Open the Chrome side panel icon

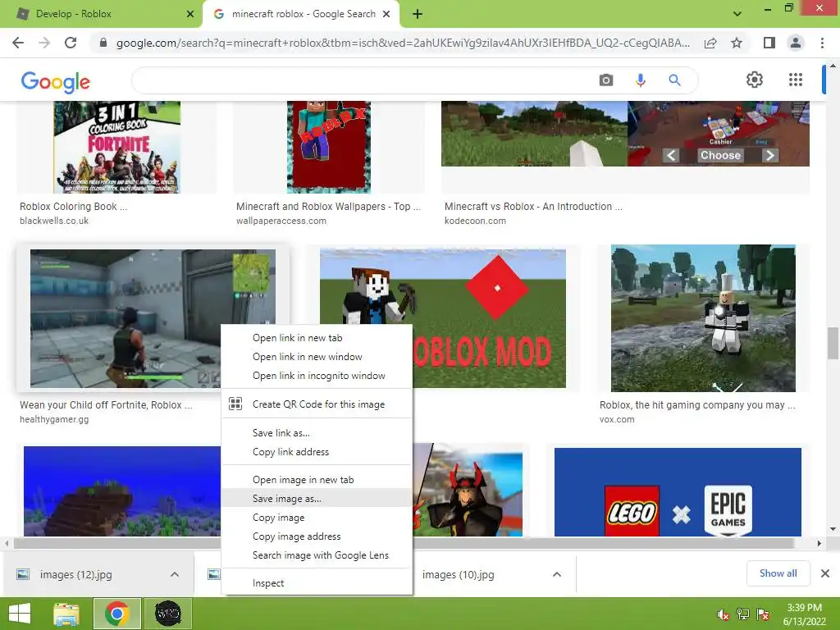pos(769,43)
